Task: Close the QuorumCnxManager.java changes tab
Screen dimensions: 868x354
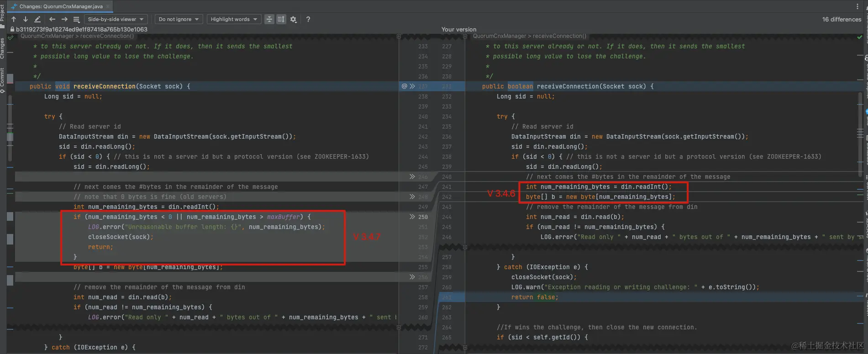Action: click(x=108, y=6)
